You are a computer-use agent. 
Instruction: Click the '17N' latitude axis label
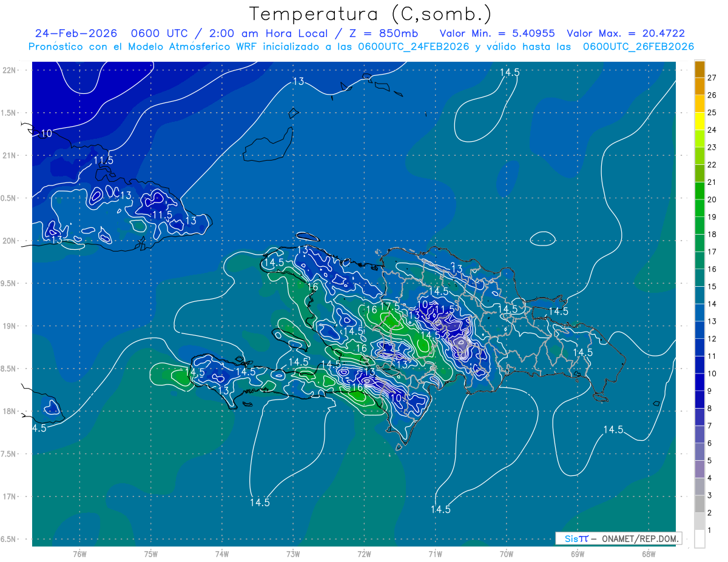(x=10, y=497)
